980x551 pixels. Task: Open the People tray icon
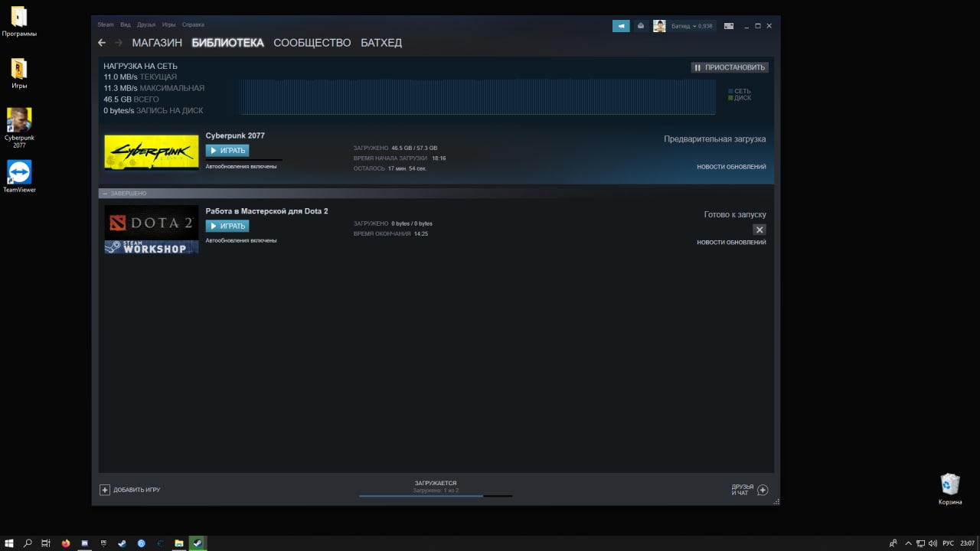coord(893,543)
